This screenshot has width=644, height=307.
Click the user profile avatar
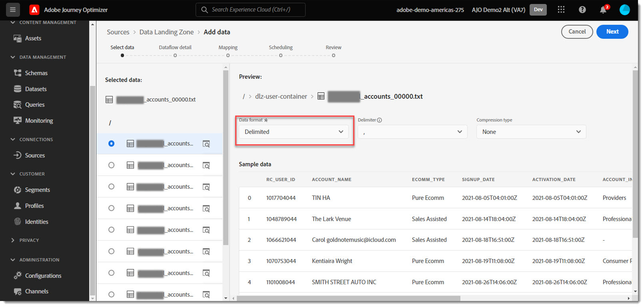(x=624, y=10)
